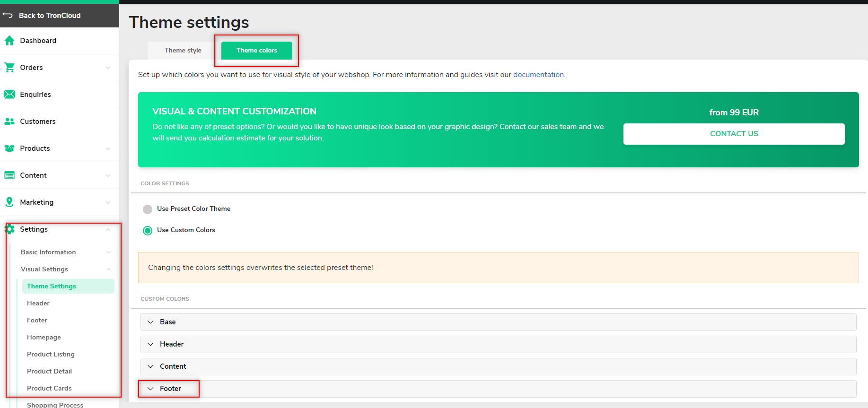
Task: Click the colors overwrite warning notice
Action: pos(499,268)
